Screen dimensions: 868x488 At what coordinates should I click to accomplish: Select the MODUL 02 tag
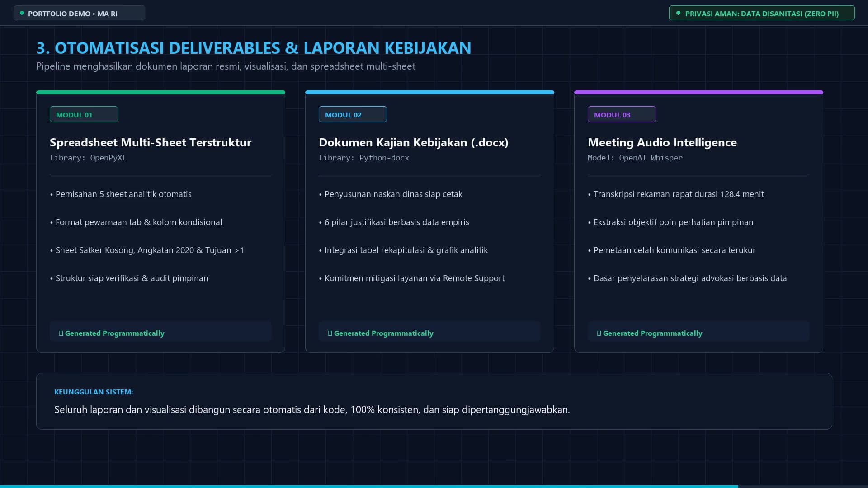point(353,114)
